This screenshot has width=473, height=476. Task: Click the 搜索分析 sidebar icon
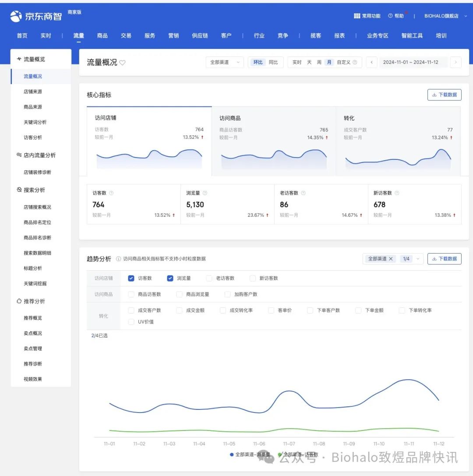(19, 190)
